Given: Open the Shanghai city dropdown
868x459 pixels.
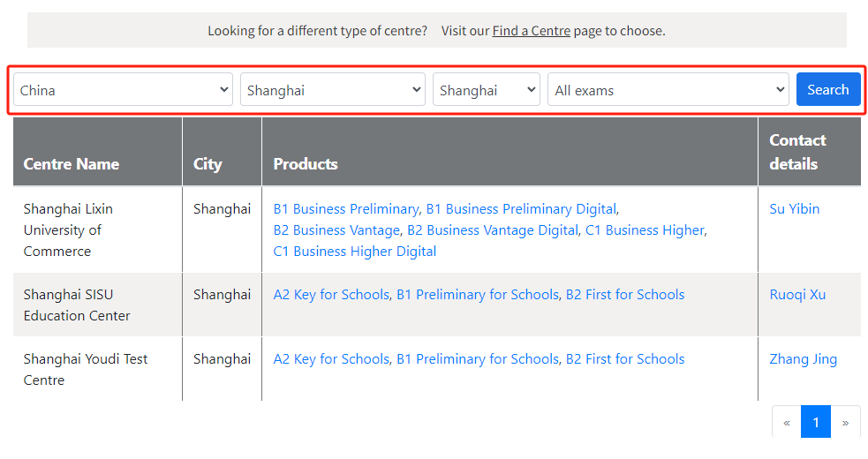Looking at the screenshot, I should [x=486, y=90].
